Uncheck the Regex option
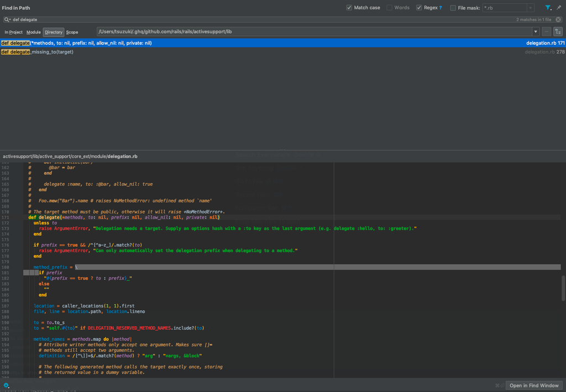Image resolution: width=566 pixels, height=392 pixels. (418, 7)
